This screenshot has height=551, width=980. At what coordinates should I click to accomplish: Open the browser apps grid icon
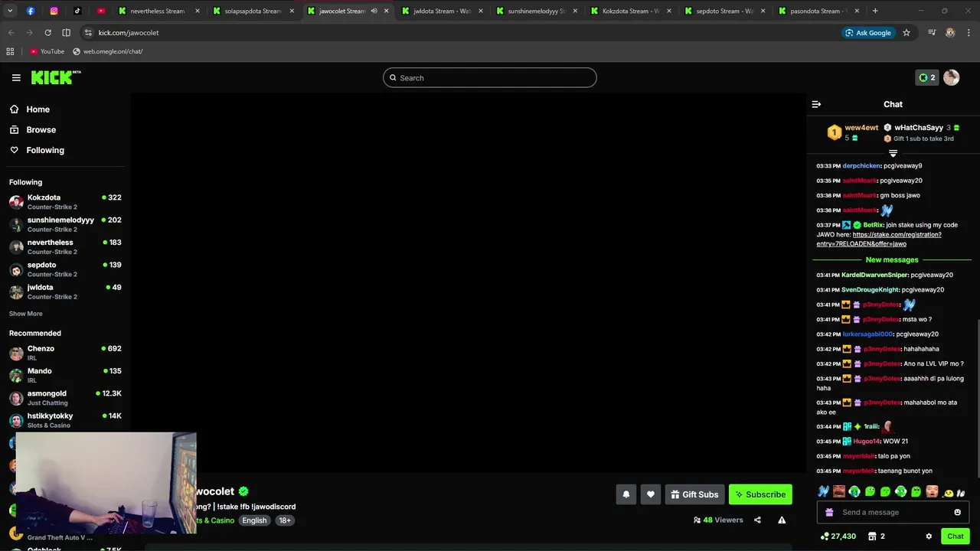tap(10, 51)
